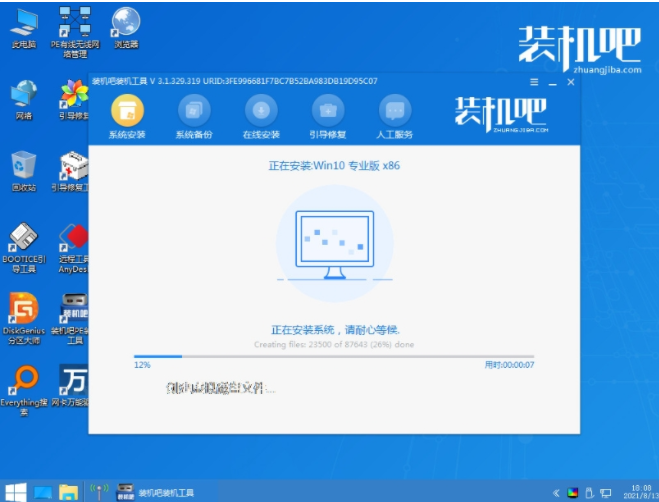Viewport: 659px width, 502px height.
Task: Open the colorful 引导修复 desktop shortcut
Action: (74, 100)
